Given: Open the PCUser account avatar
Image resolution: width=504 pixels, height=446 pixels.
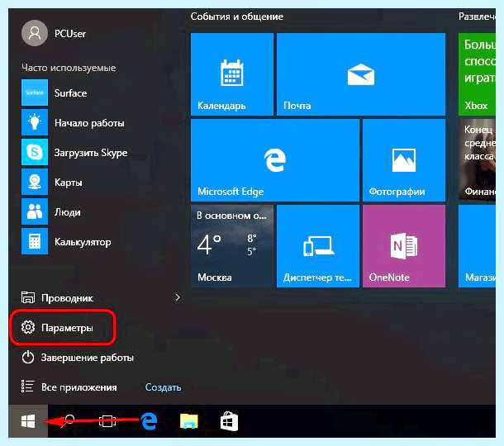Looking at the screenshot, I should [35, 33].
